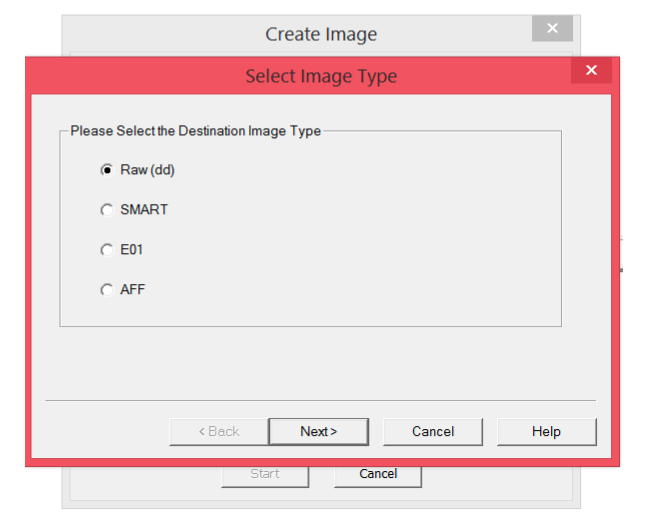Open Help for image type selection

click(546, 431)
